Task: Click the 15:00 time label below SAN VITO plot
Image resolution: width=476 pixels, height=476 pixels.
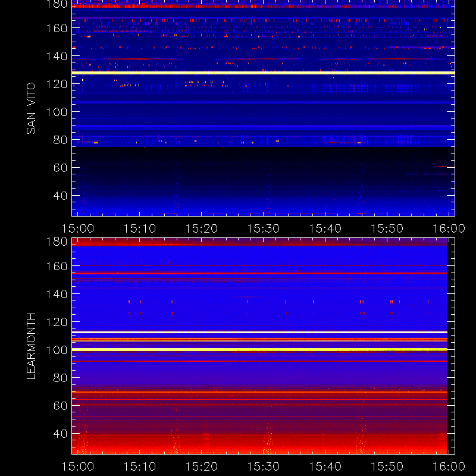Action: [x=78, y=228]
